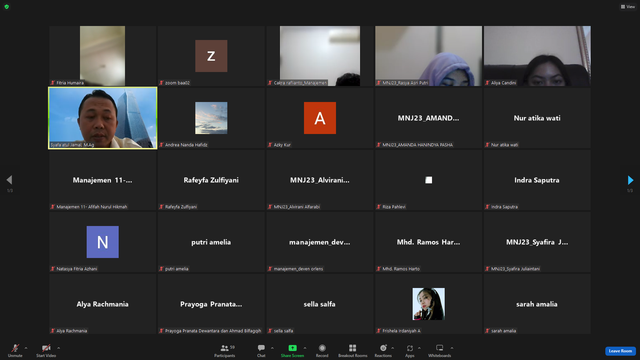Click the muted mic icon beside zoom baa02
Viewport: 640px width, 360px height.
point(162,83)
